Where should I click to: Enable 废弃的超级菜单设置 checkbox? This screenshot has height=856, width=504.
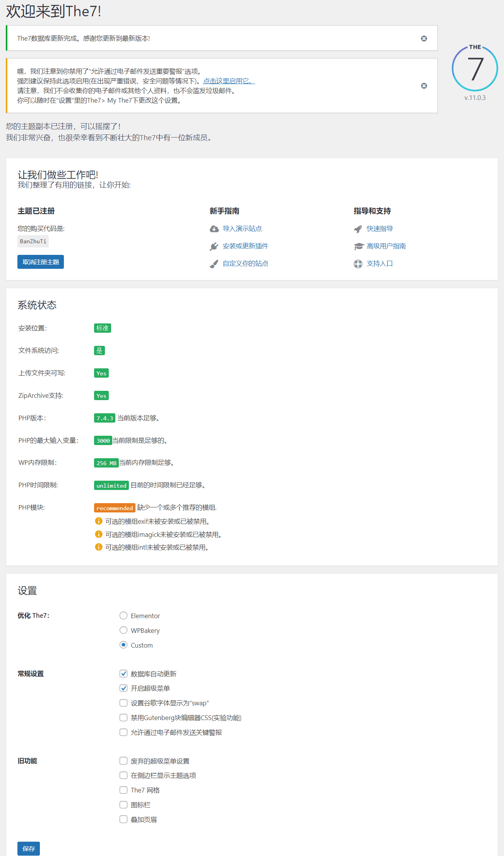123,761
